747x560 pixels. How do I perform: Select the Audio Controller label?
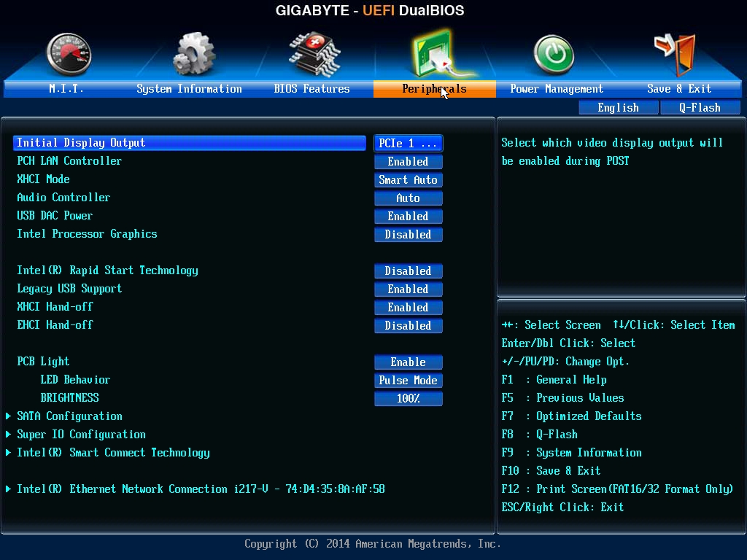pos(63,197)
